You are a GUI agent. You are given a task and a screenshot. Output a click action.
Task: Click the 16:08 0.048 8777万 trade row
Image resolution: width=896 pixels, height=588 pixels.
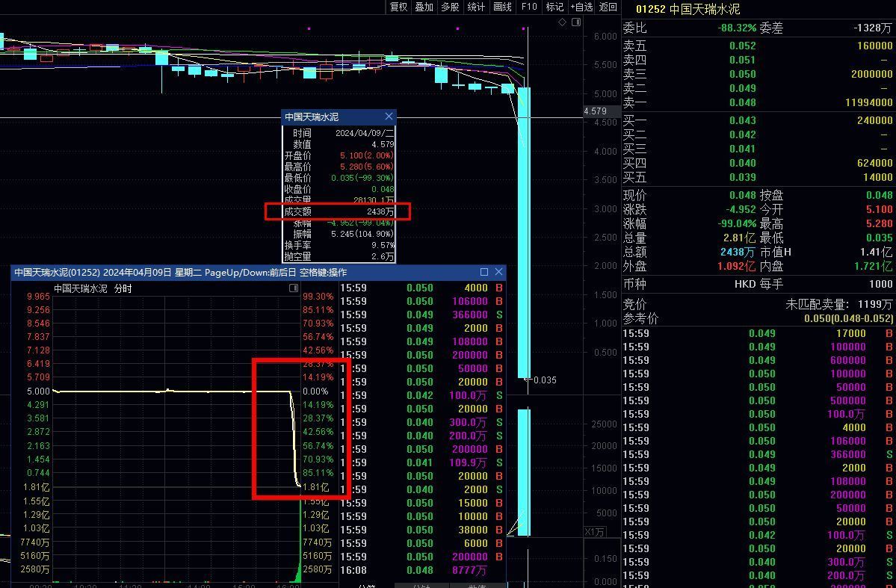[422, 570]
